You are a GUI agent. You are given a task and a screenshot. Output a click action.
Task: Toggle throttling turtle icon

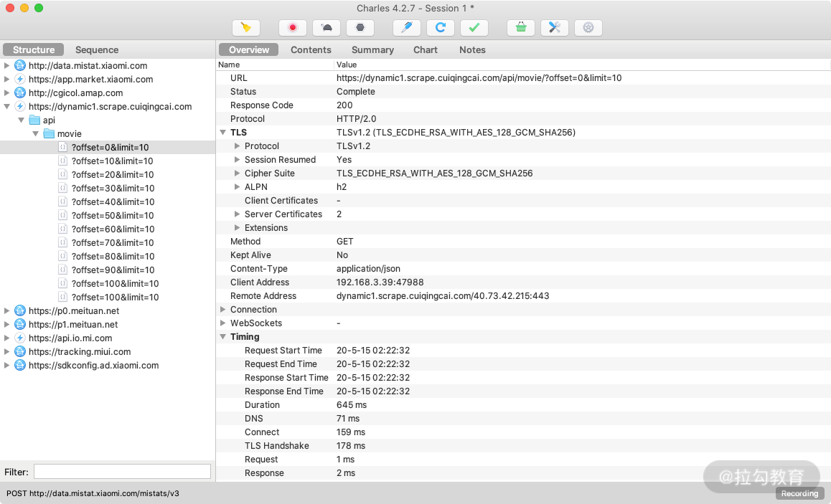(327, 28)
